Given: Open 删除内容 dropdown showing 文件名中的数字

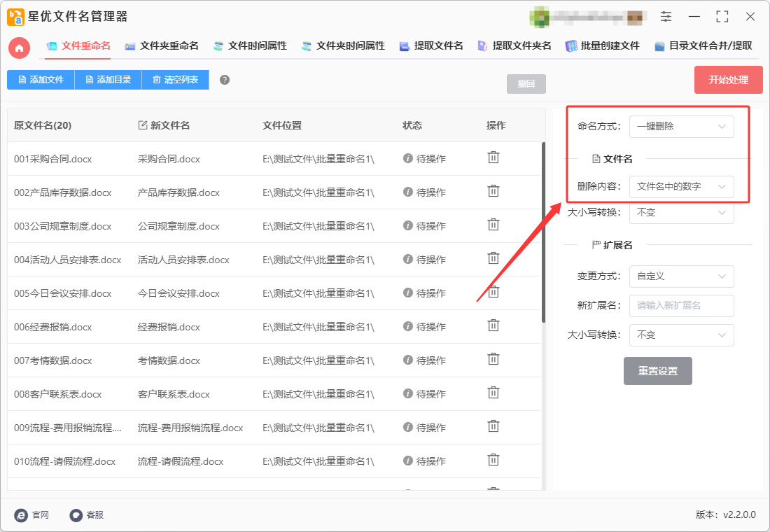Looking at the screenshot, I should [682, 187].
